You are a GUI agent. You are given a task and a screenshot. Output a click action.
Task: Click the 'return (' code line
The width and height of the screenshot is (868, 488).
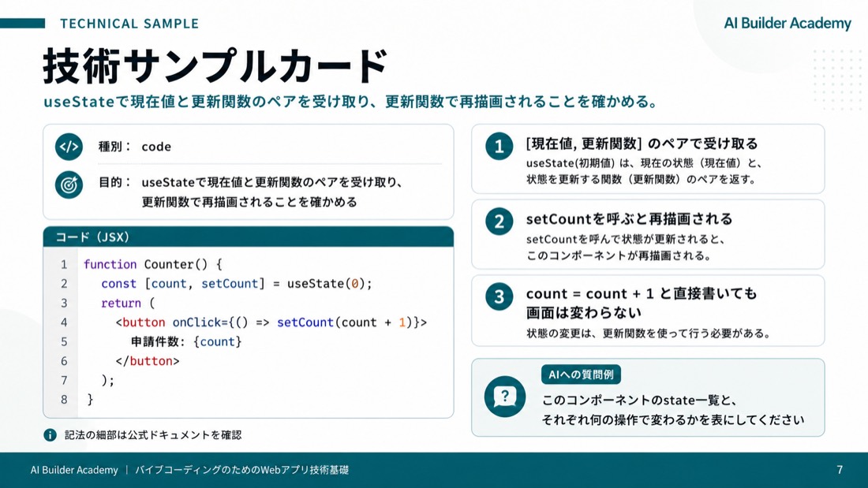tap(128, 304)
